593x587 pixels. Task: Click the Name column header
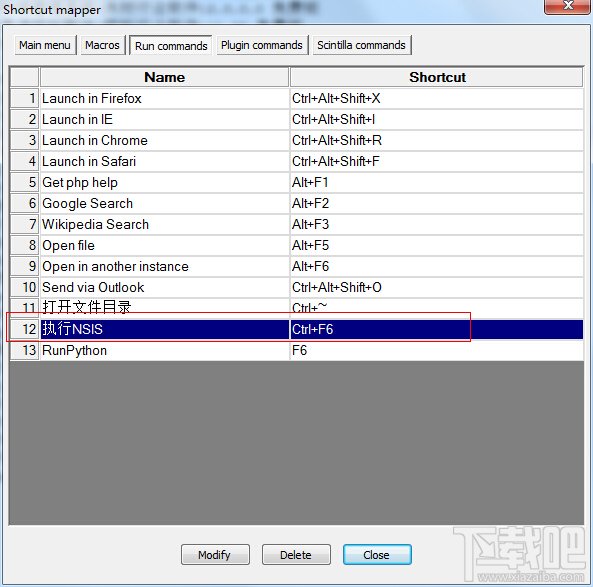pos(165,77)
